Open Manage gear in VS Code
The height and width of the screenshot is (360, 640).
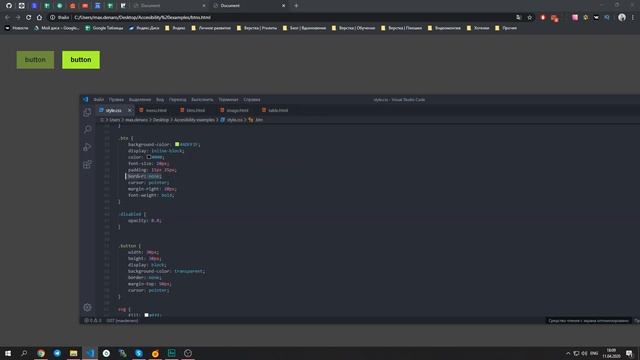[x=87, y=307]
